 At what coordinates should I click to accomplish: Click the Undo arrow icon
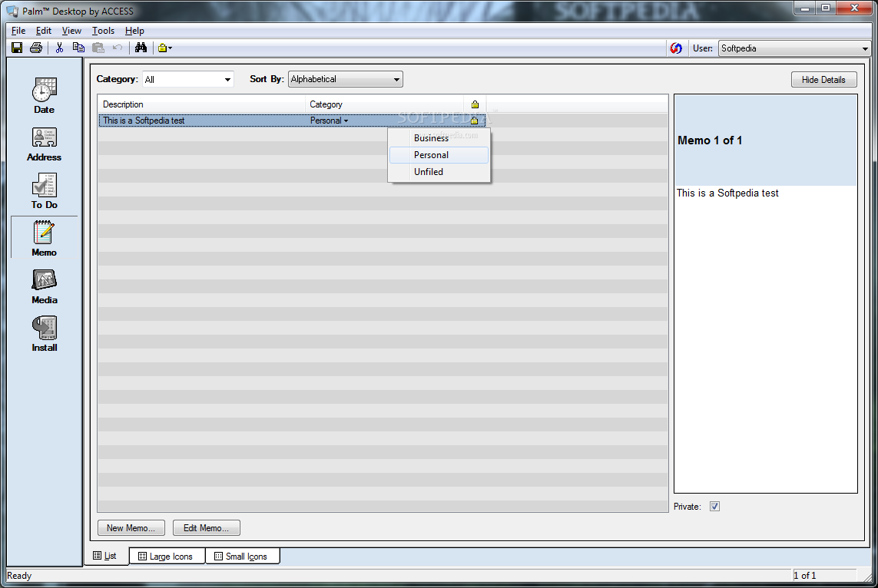point(118,48)
